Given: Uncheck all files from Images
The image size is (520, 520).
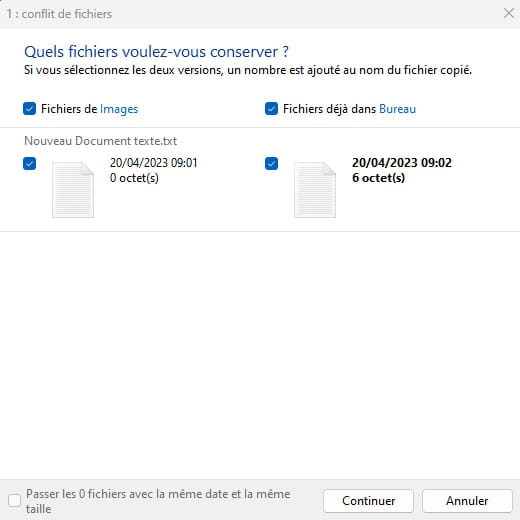Looking at the screenshot, I should pyautogui.click(x=29, y=109).
